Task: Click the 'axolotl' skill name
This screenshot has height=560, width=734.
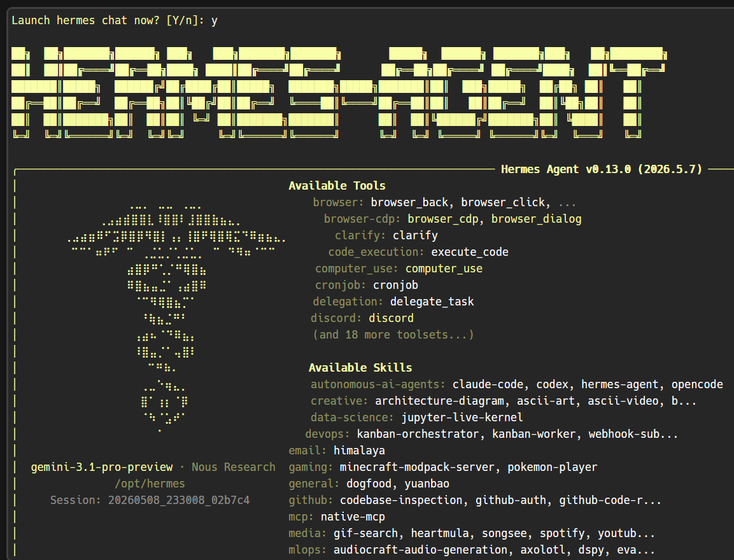Action: pos(543,550)
